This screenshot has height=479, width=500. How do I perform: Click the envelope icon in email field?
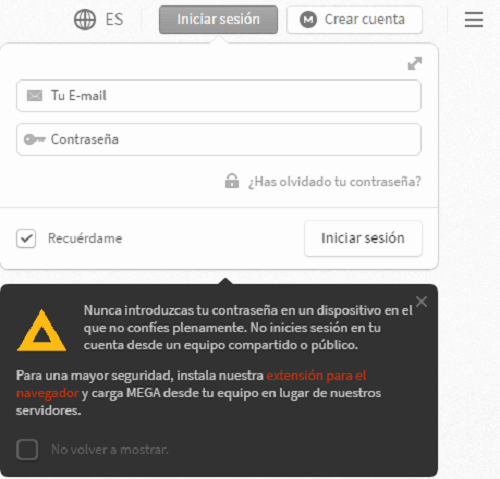34,96
